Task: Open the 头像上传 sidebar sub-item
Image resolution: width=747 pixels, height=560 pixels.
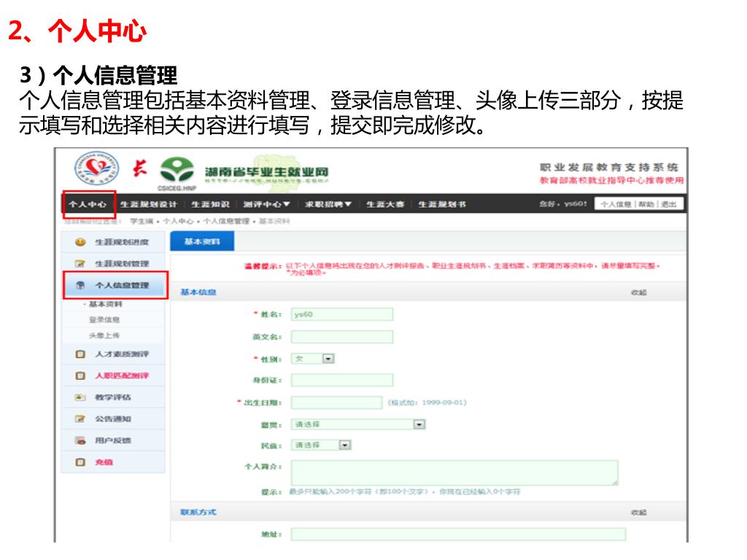Action: (x=104, y=335)
